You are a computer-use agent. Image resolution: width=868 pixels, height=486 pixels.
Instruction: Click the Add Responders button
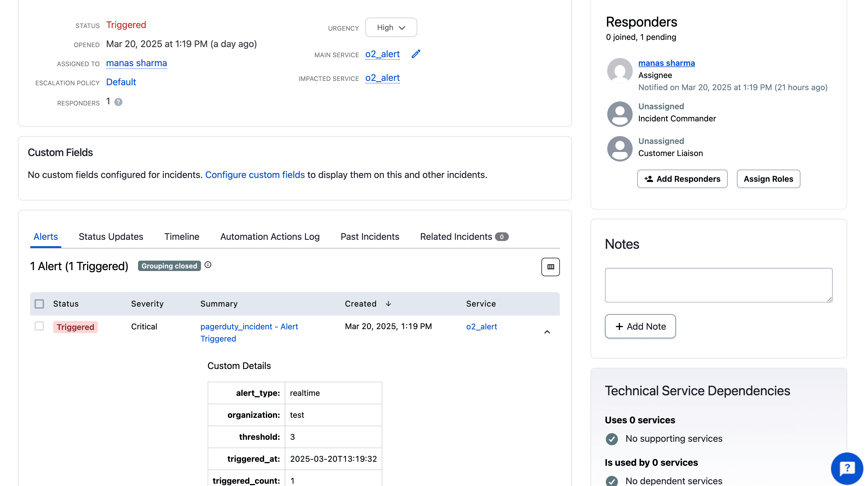click(x=682, y=179)
